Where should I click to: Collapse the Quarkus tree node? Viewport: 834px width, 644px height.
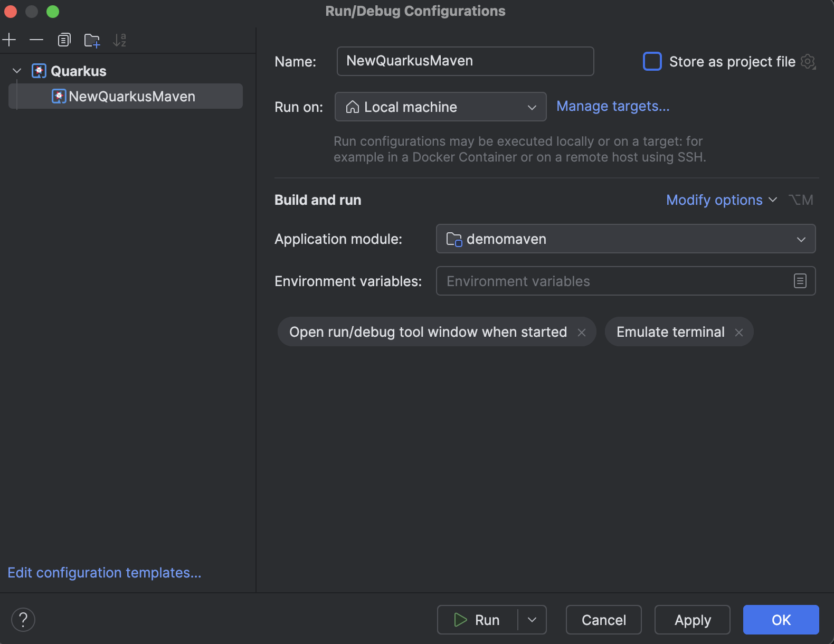tap(17, 71)
